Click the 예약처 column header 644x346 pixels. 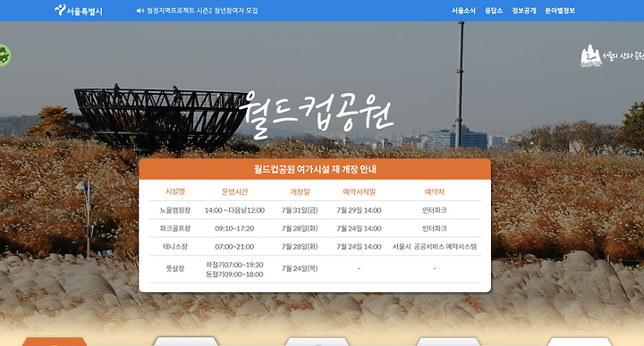[435, 191]
